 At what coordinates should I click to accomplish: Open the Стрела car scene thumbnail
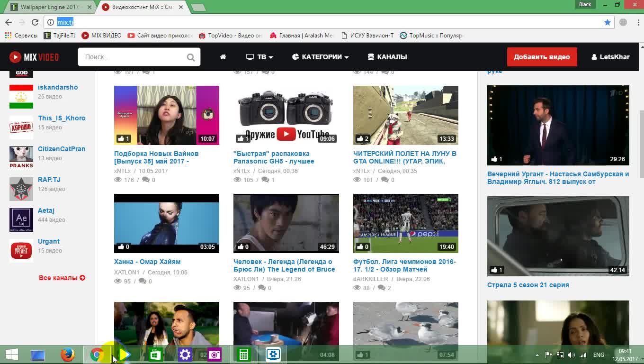tap(558, 236)
